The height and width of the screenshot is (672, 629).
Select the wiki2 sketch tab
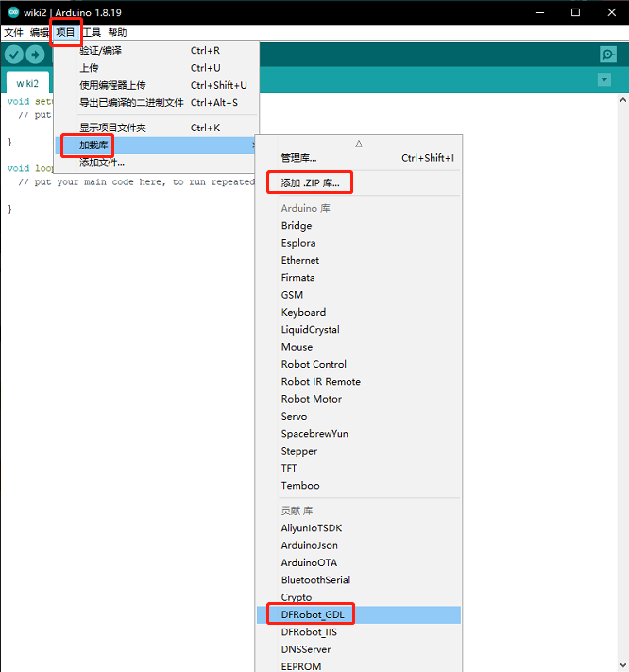(x=27, y=83)
